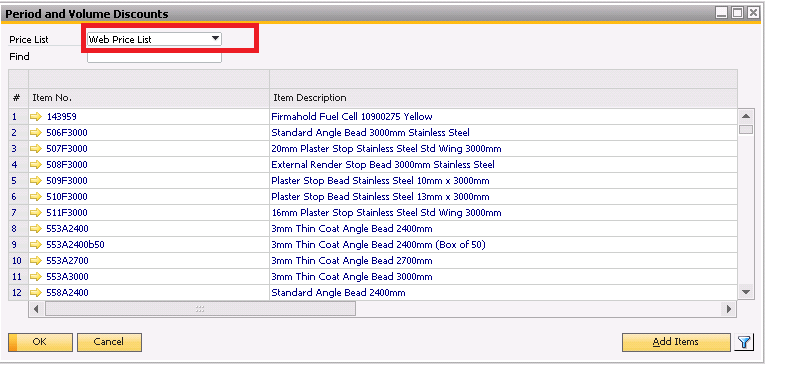This screenshot has width=787, height=389.
Task: Click the vertical scrollbar thumb
Action: pos(746,129)
